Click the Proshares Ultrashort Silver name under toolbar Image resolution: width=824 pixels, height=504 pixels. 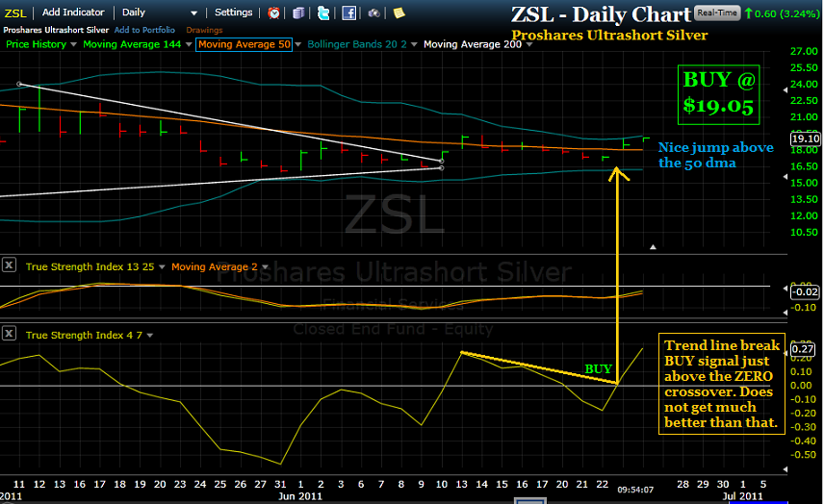(x=56, y=30)
